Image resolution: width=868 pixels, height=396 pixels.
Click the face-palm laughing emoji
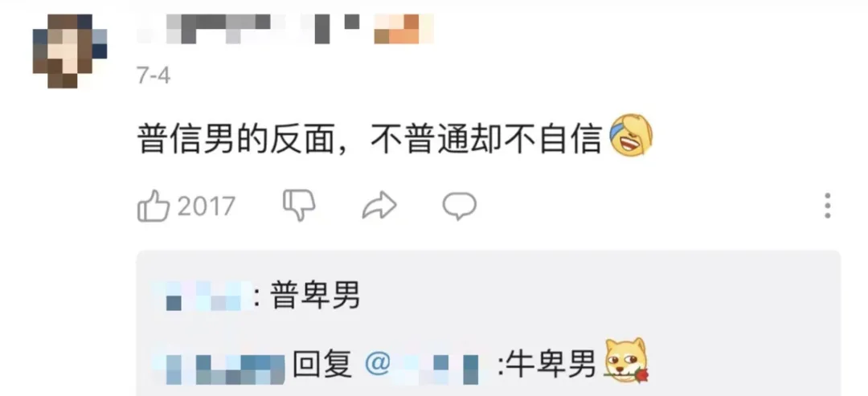click(631, 136)
